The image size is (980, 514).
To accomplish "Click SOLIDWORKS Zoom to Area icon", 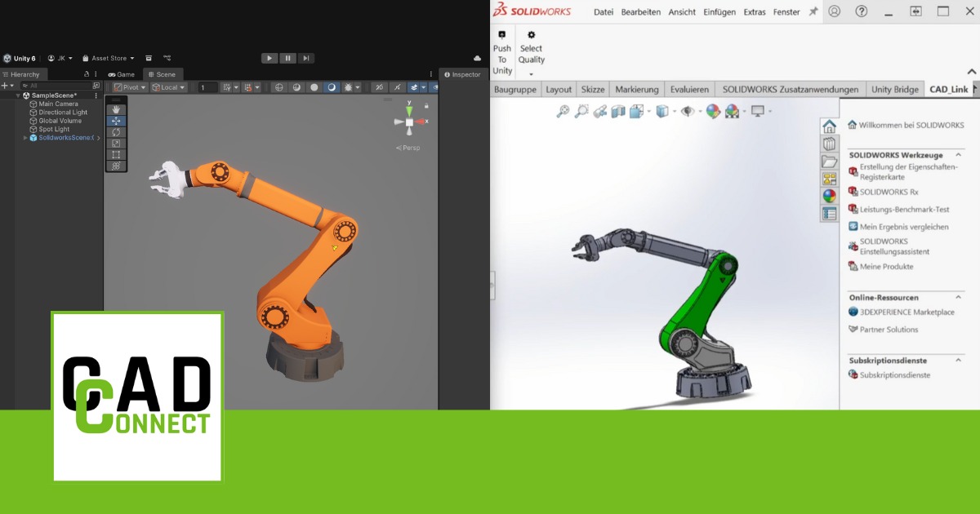I will pos(581,112).
